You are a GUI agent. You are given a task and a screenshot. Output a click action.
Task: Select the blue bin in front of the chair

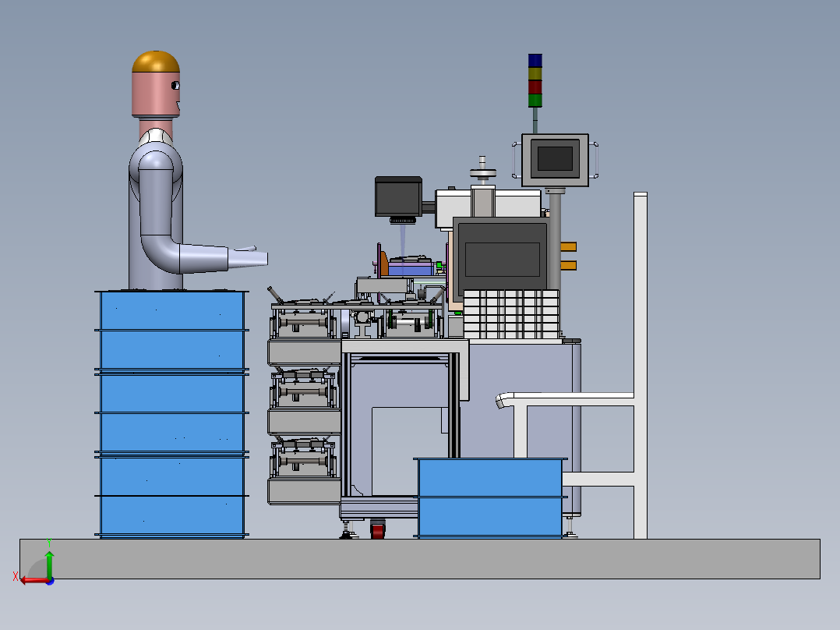(x=490, y=497)
